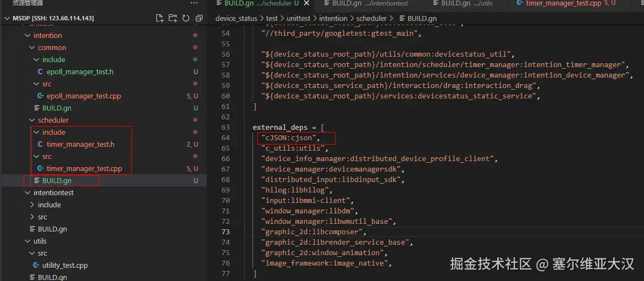644x281 pixels.
Task: Click the C++ icon beside epoll_manager_test.cpp
Action: [40, 96]
